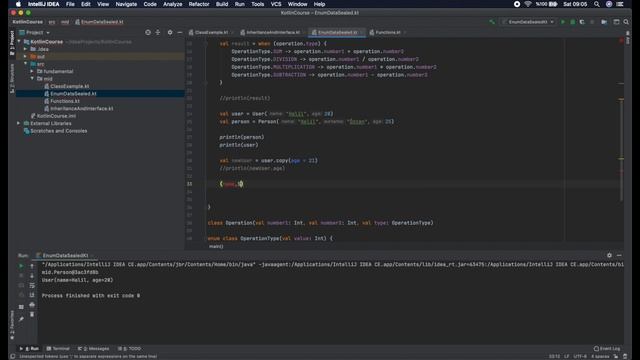Screen dimensions: 640x360
Task: Collapse the src folder arrow
Action: click(25, 64)
